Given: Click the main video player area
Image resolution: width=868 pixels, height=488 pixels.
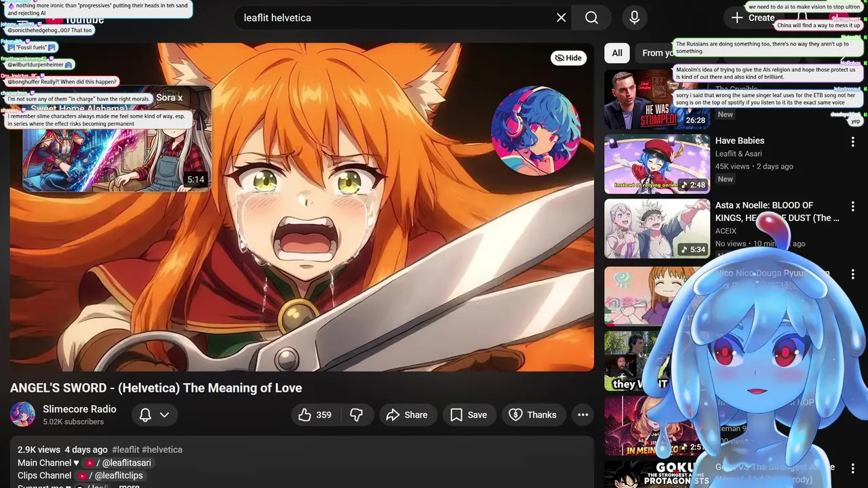Looking at the screenshot, I should (302, 207).
